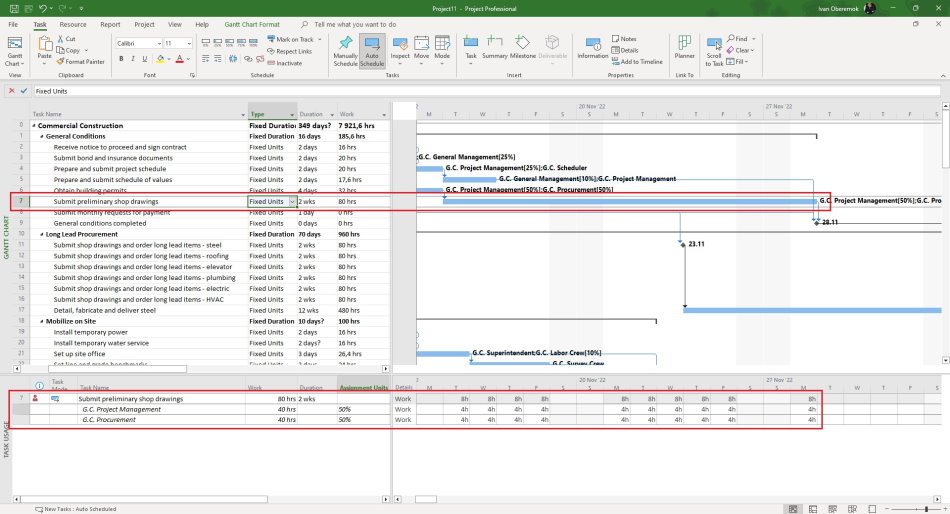
Task: Open the Planner link button
Action: [x=685, y=47]
